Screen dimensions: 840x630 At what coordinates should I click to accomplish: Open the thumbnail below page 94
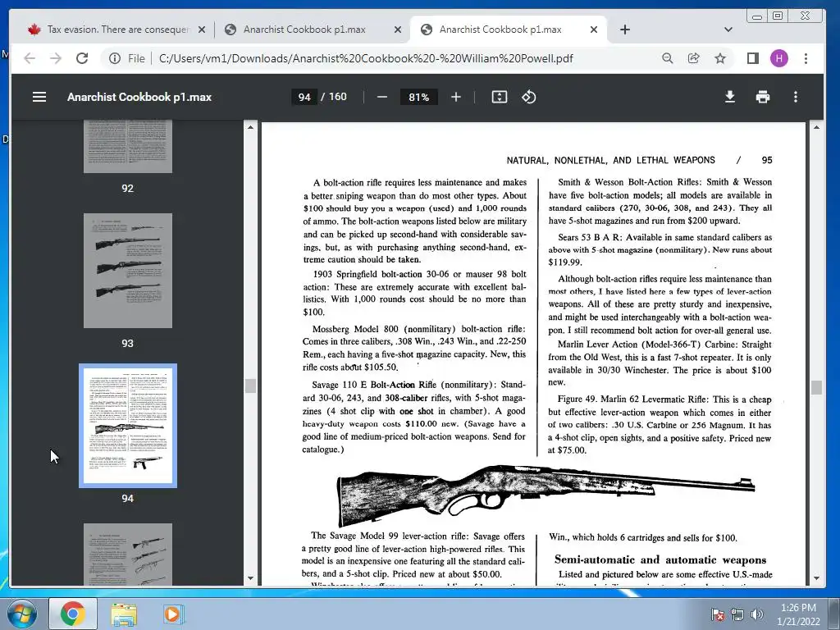127,555
